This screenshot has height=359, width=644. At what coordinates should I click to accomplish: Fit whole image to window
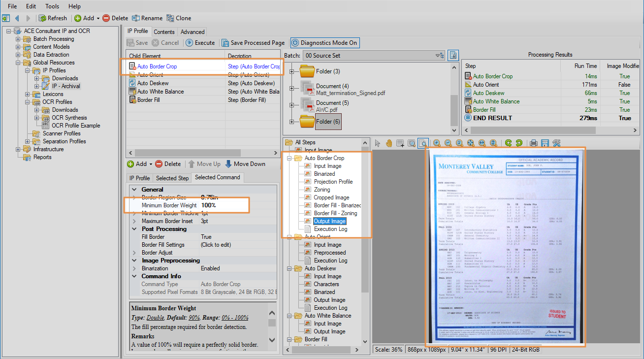click(471, 143)
